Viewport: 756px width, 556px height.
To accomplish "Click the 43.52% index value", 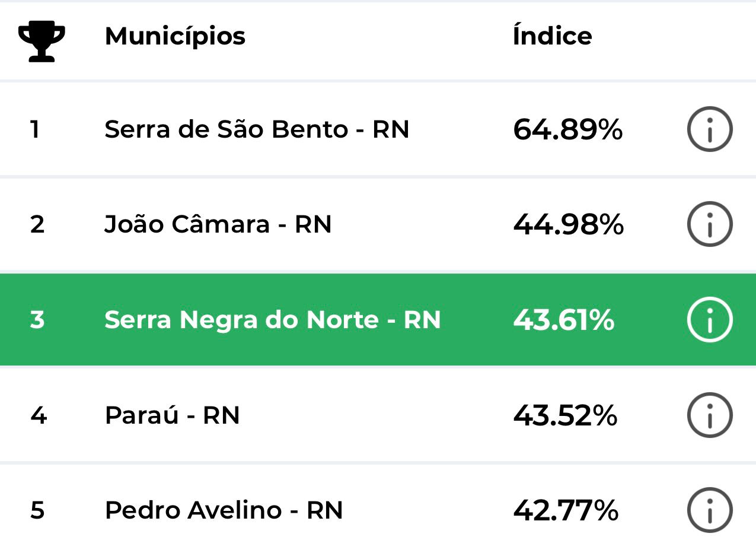I will click(565, 415).
